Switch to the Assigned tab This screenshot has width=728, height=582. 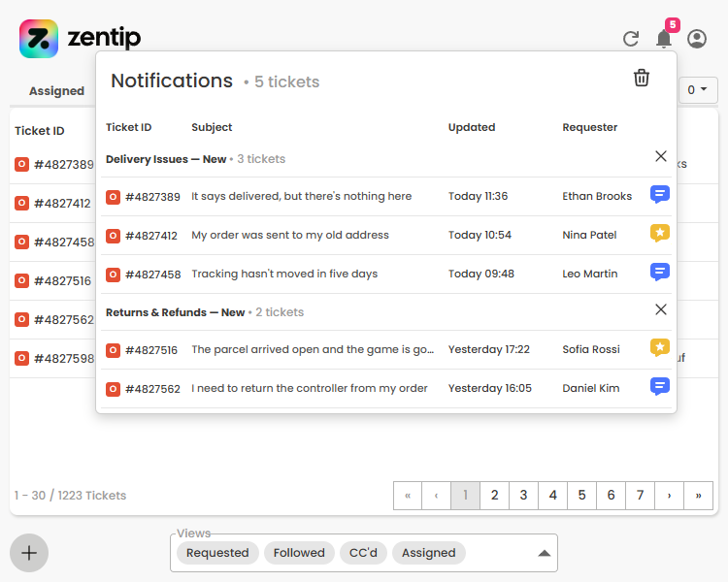(x=56, y=91)
